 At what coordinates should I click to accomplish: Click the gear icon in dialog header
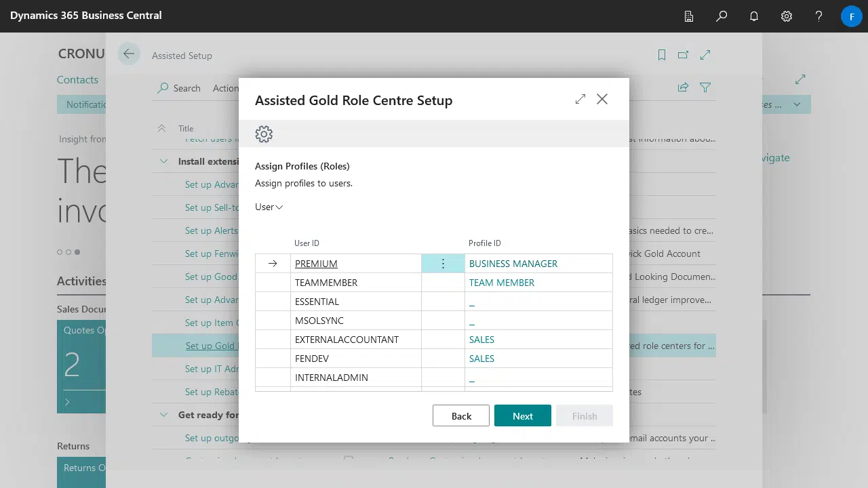tap(264, 134)
